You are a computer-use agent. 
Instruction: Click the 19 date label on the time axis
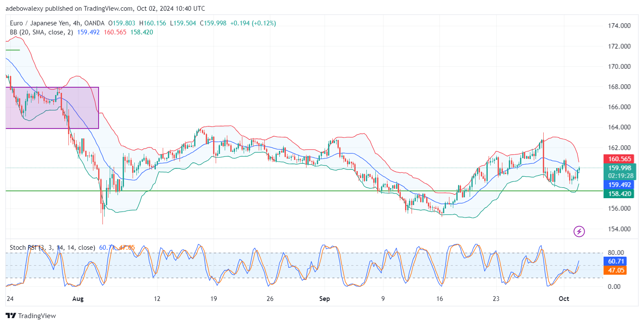tap(213, 298)
